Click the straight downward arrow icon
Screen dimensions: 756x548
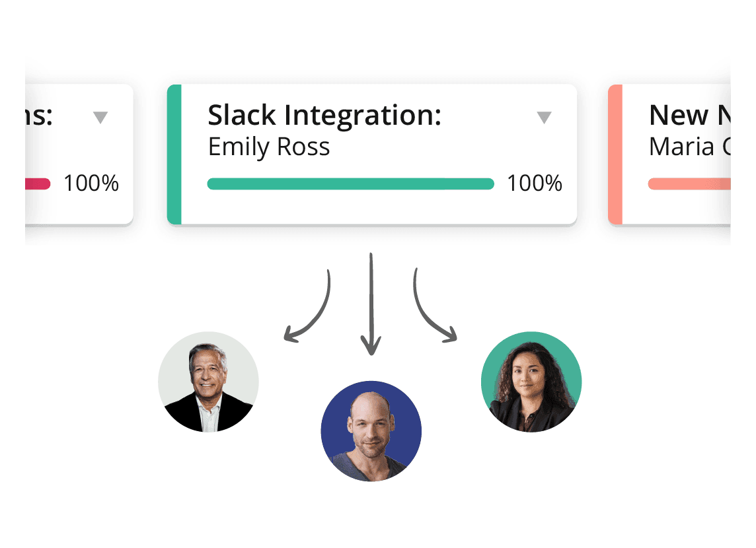click(371, 304)
